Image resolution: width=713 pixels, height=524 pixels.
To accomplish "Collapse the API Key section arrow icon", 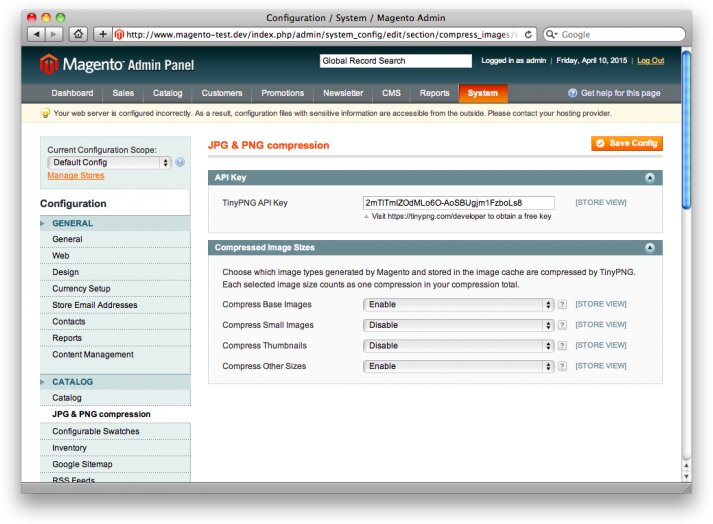I will 650,178.
